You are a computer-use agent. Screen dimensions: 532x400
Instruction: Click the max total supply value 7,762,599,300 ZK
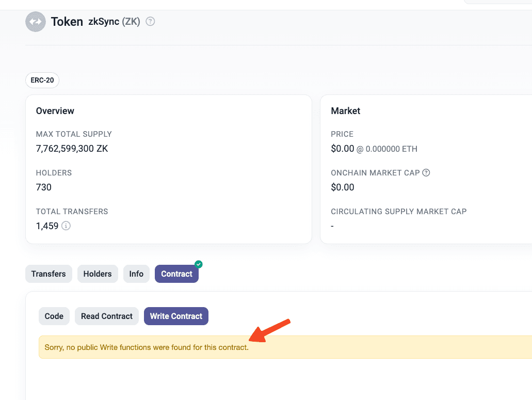72,149
